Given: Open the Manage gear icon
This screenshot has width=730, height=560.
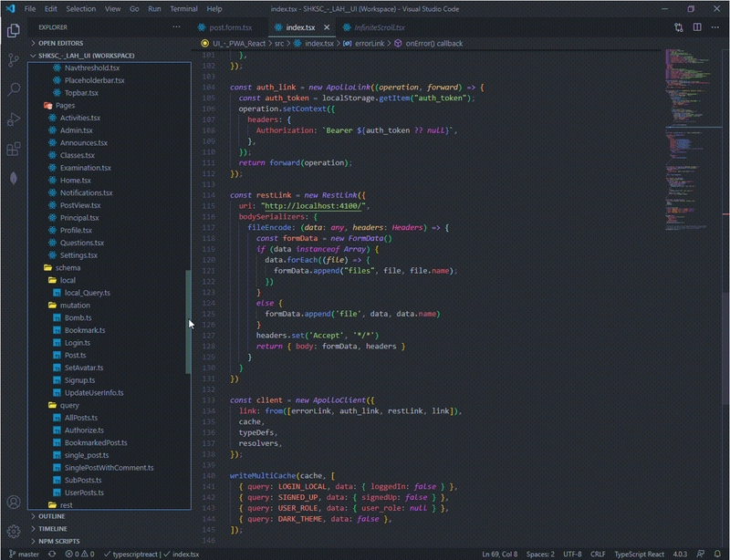Looking at the screenshot, I should pos(14,531).
